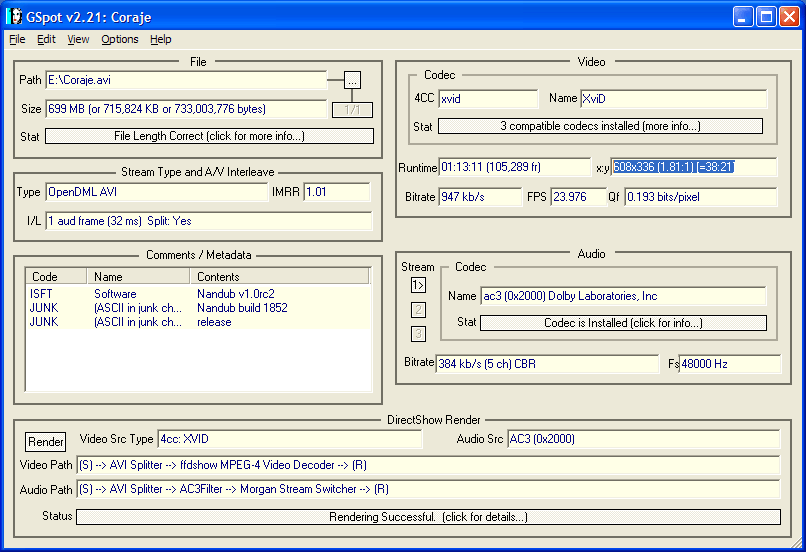Click the GSpot application icon in title bar
Image resolution: width=806 pixels, height=552 pixels.
(14, 16)
